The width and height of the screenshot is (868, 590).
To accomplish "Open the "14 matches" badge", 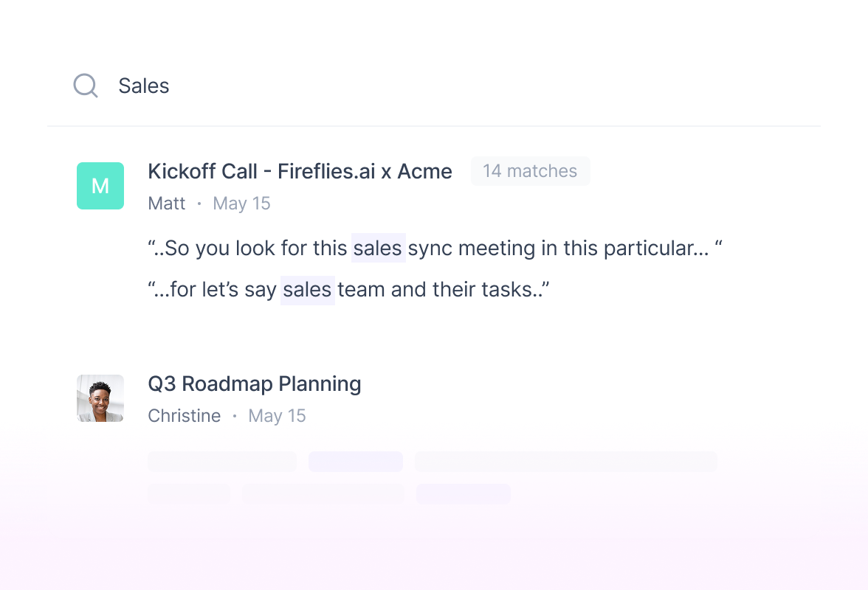I will 530,171.
